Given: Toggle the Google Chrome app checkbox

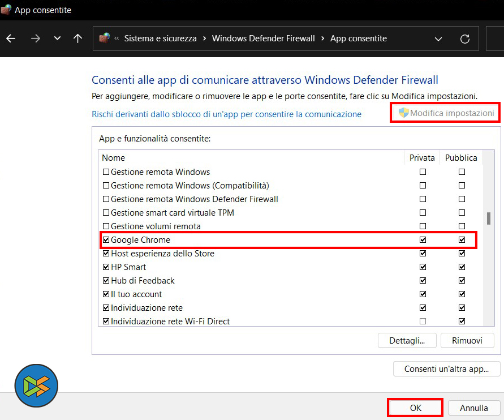Looking at the screenshot, I should pyautogui.click(x=106, y=240).
